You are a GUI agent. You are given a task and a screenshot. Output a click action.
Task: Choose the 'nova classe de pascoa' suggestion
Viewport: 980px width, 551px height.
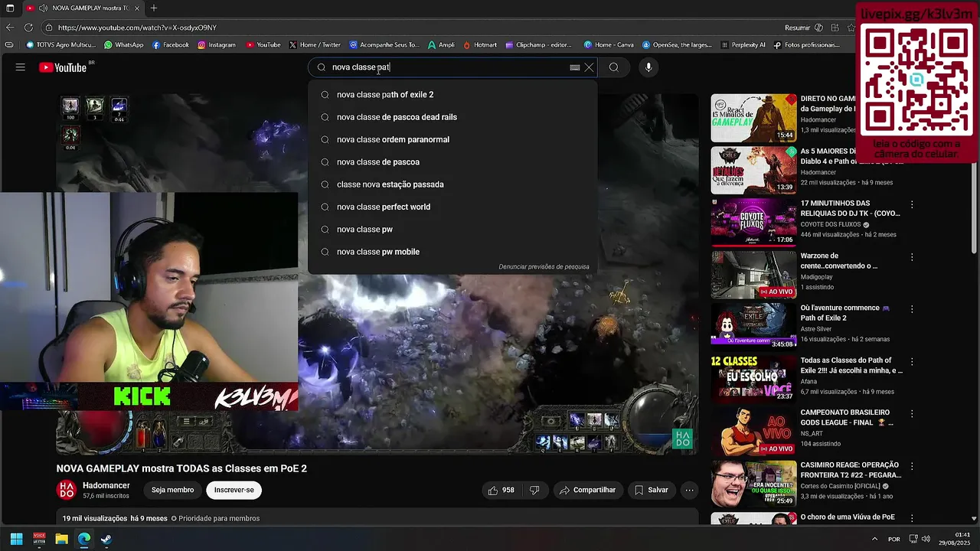452,162
